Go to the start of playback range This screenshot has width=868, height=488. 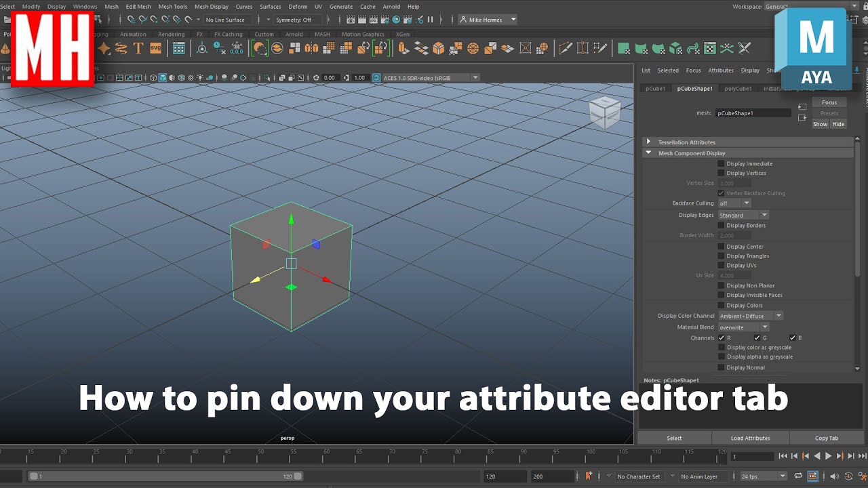(783, 456)
